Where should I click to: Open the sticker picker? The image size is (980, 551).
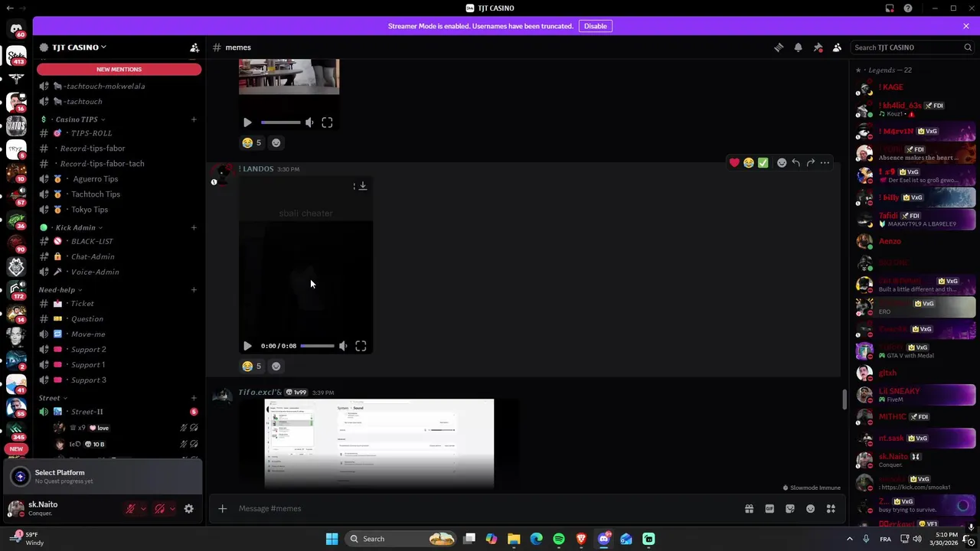coord(790,509)
